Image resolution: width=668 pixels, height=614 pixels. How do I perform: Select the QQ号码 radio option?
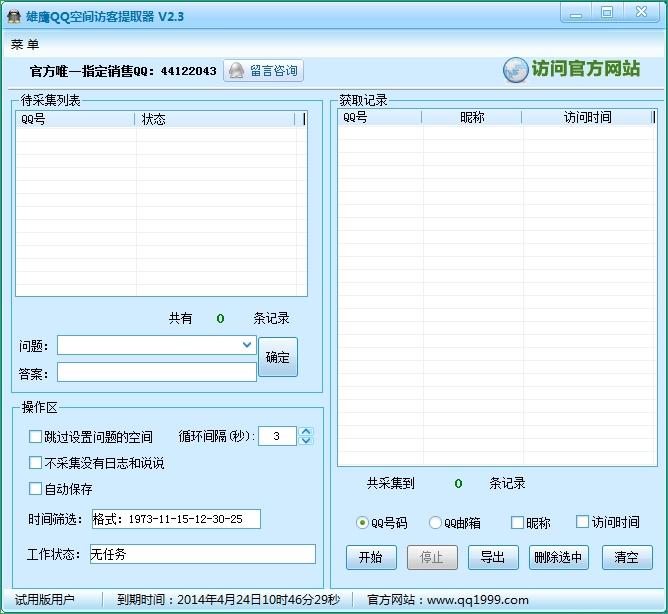coord(362,523)
